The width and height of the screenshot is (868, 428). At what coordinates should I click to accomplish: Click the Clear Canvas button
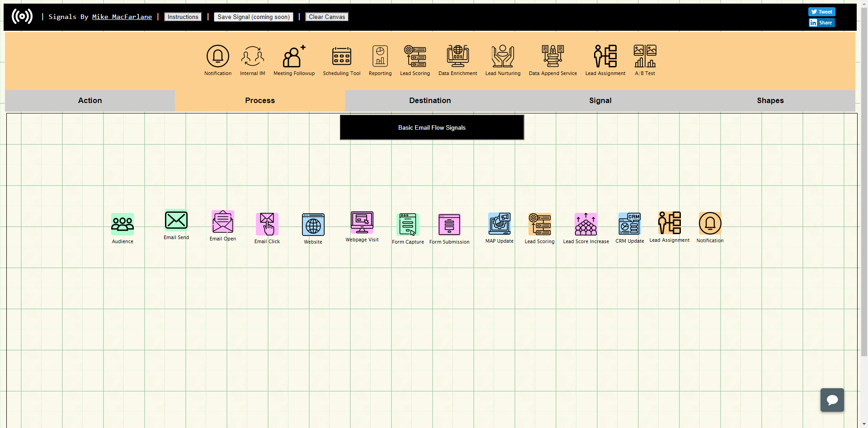[x=327, y=17]
